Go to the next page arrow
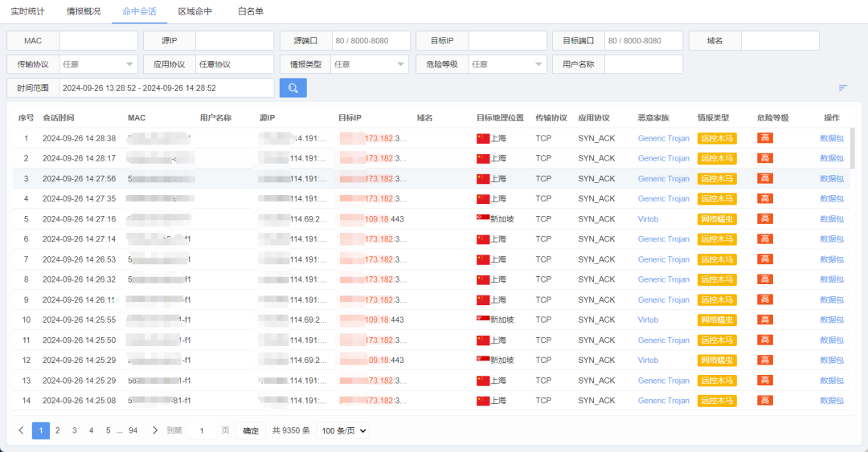 point(155,430)
